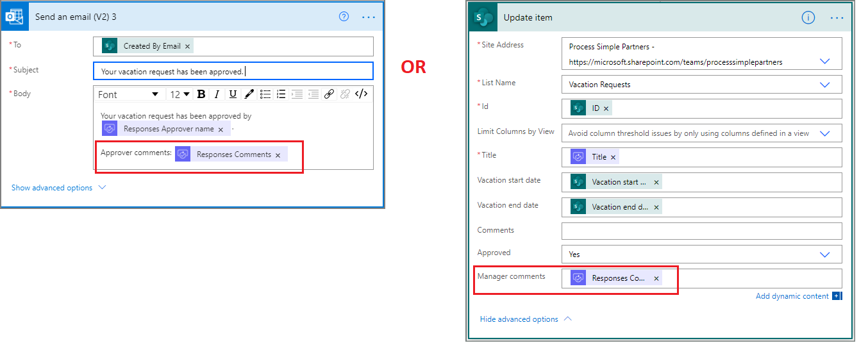The width and height of the screenshot is (868, 350).
Task: Toggle HTML code view in editor
Action: 362,94
